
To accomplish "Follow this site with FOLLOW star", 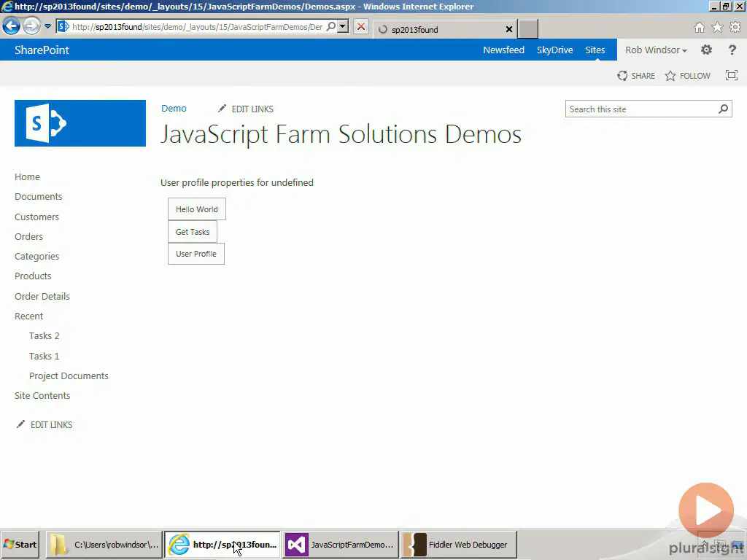I will [687, 76].
